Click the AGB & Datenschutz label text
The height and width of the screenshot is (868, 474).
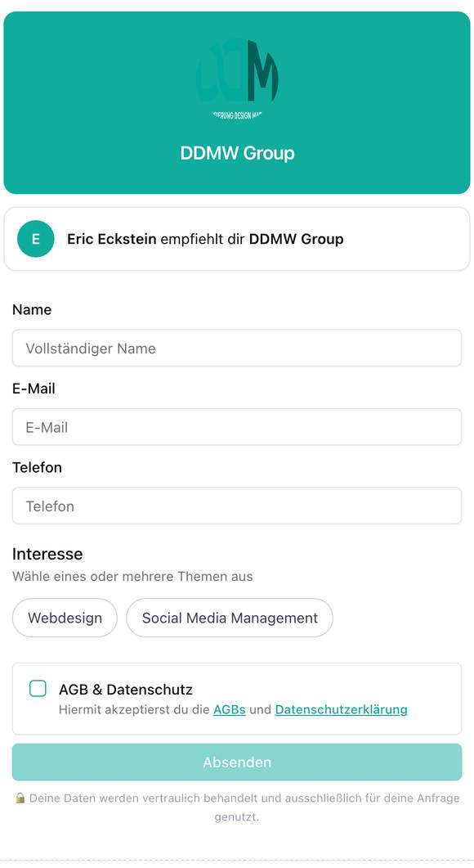click(126, 689)
